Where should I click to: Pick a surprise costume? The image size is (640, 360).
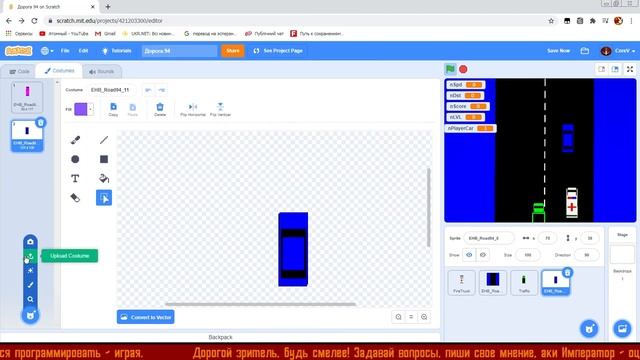pyautogui.click(x=30, y=270)
